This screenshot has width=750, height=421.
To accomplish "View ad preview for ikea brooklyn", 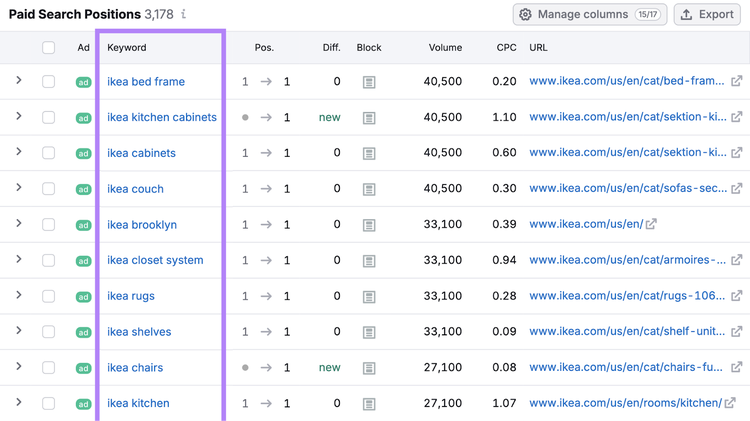I will tap(83, 225).
